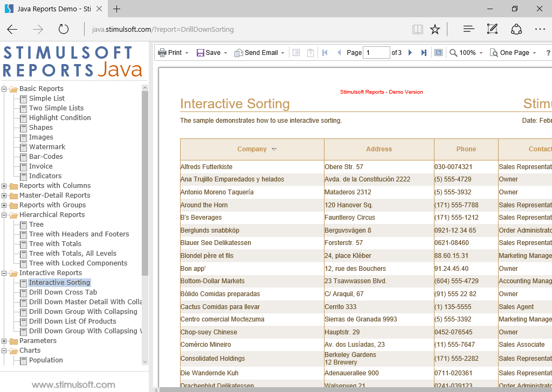Click the first page navigation arrow
Image resolution: width=552 pixels, height=392 pixels.
(x=325, y=53)
